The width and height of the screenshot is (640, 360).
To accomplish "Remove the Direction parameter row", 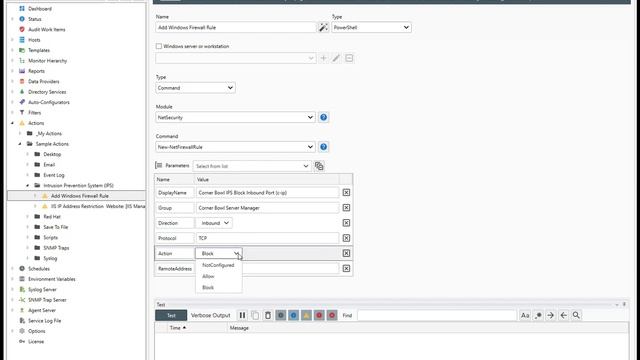I will click(x=346, y=223).
